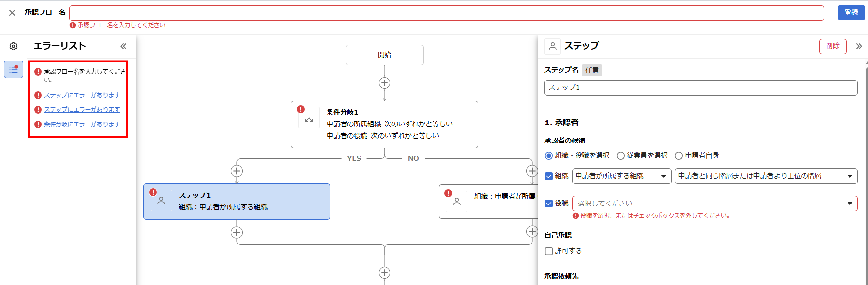Image resolution: width=868 pixels, height=285 pixels.
Task: Click the branch icon on condition branch 1
Action: click(309, 118)
